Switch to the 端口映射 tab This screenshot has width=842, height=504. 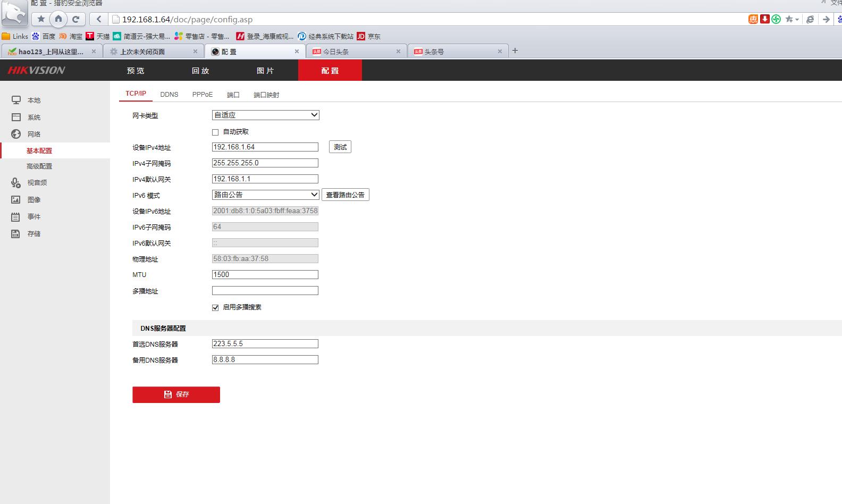266,95
